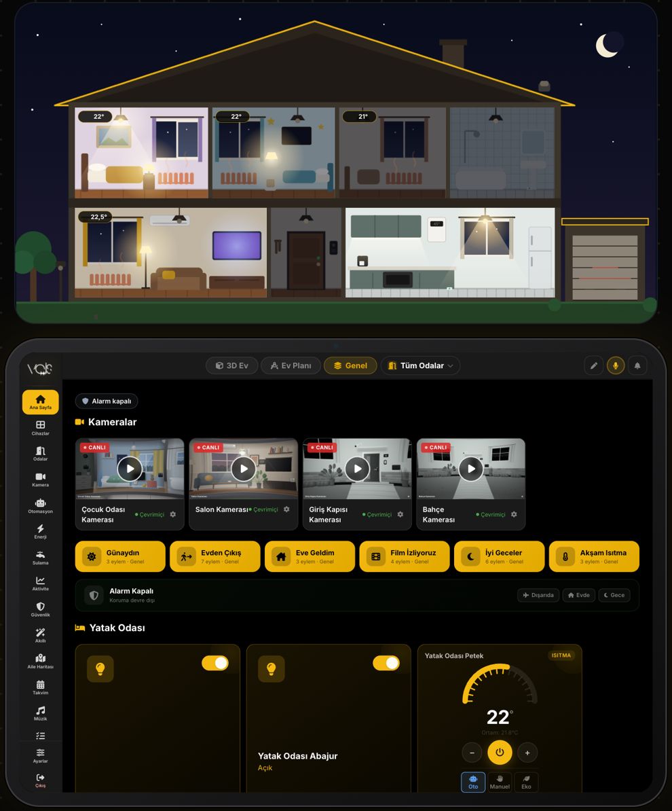Select Manuel thermostat mode
This screenshot has width=672, height=811.
[x=500, y=782]
